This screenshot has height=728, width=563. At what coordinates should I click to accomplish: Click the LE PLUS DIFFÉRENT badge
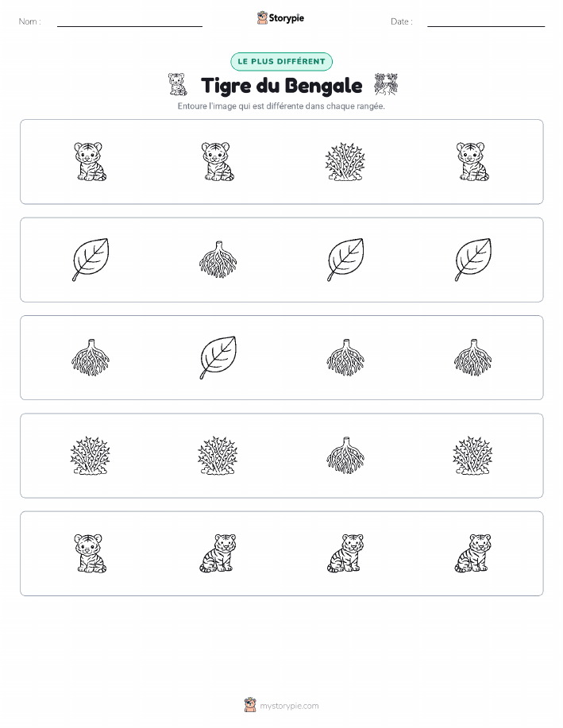pos(281,62)
